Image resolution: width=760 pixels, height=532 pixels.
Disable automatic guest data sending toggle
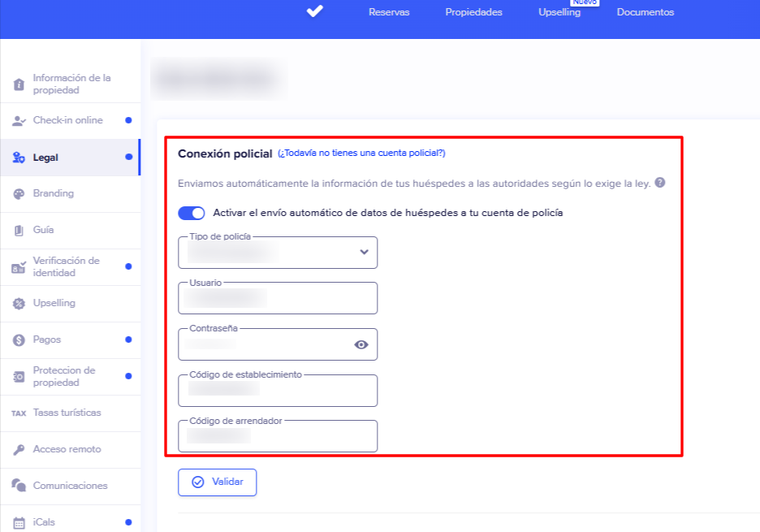click(192, 213)
